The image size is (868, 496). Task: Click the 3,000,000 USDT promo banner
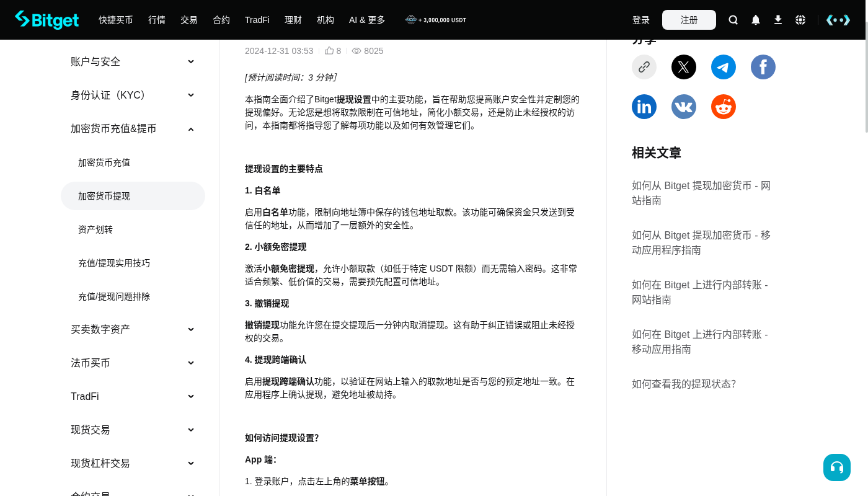(436, 20)
